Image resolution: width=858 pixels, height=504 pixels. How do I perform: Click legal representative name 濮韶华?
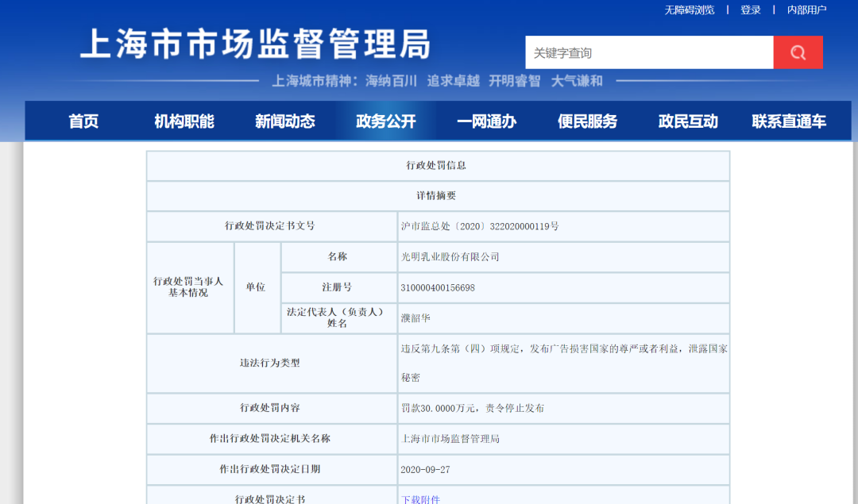click(x=415, y=318)
